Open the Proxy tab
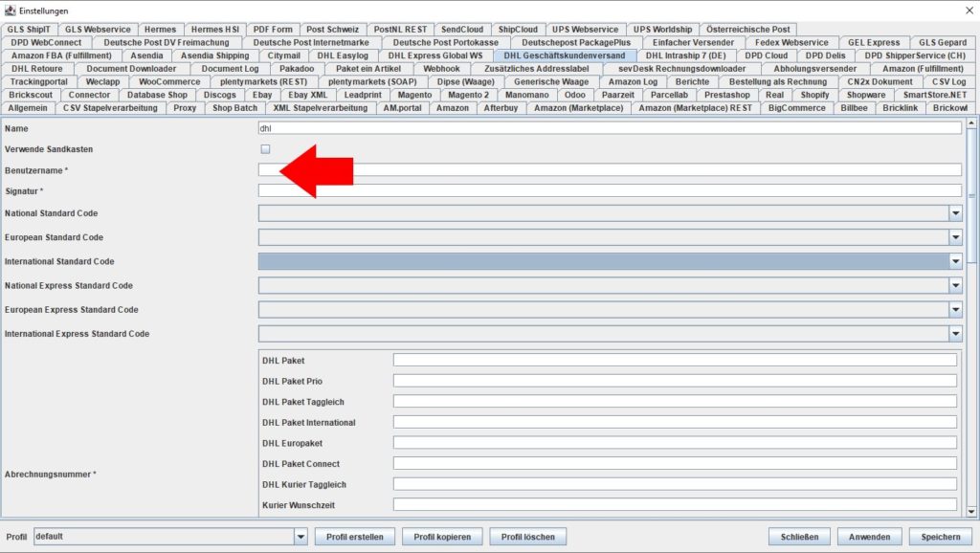This screenshot has width=980, height=553. coord(185,108)
